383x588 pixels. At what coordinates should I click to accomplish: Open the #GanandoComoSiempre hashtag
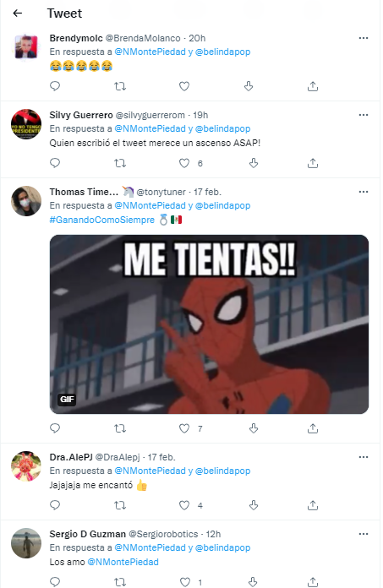102,220
